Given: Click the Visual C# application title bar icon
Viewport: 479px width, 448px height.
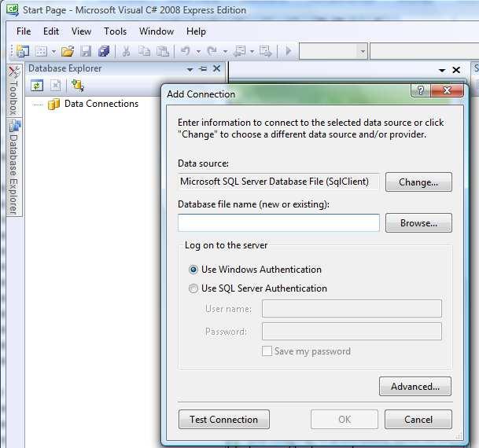Looking at the screenshot, I should [13, 9].
